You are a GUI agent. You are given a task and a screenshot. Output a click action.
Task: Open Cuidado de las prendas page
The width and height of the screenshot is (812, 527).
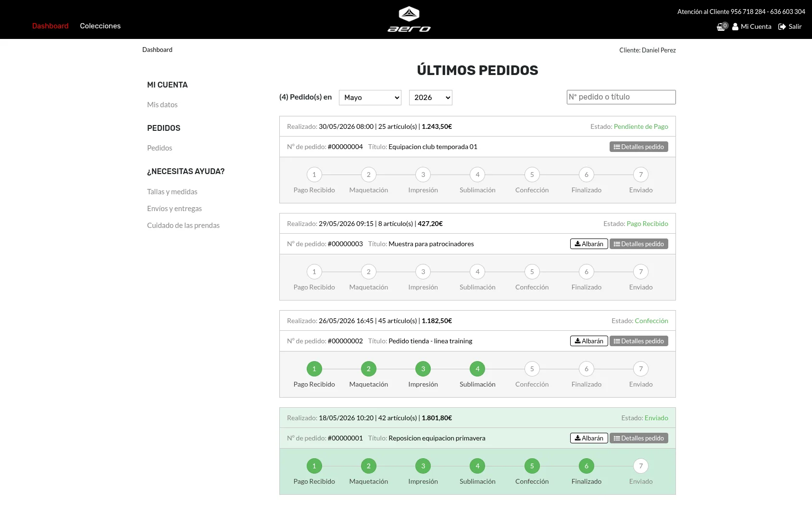183,225
